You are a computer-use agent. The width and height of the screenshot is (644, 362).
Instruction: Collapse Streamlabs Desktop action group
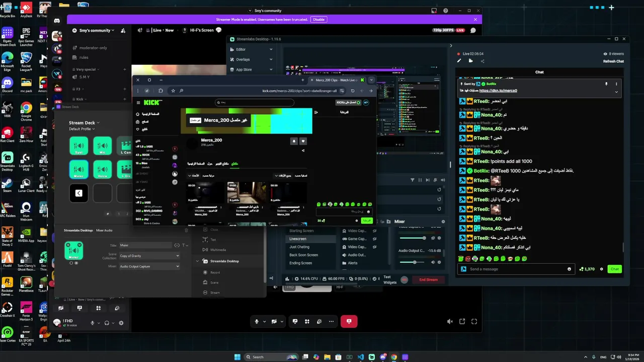click(198, 261)
